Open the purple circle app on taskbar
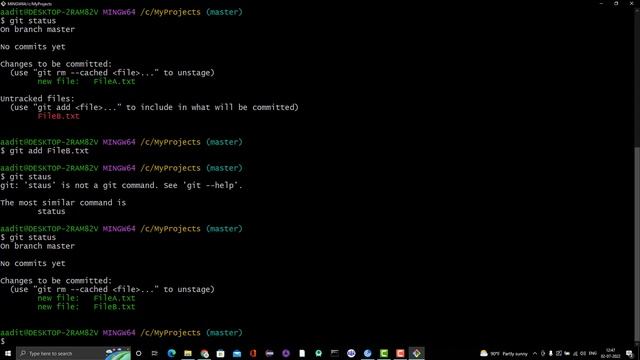 [286, 353]
